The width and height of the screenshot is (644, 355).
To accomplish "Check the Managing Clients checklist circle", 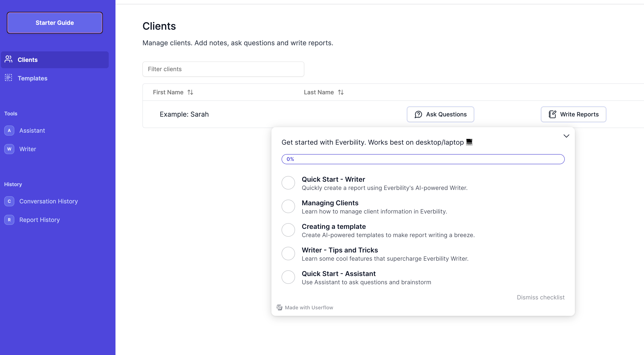I will click(x=288, y=207).
